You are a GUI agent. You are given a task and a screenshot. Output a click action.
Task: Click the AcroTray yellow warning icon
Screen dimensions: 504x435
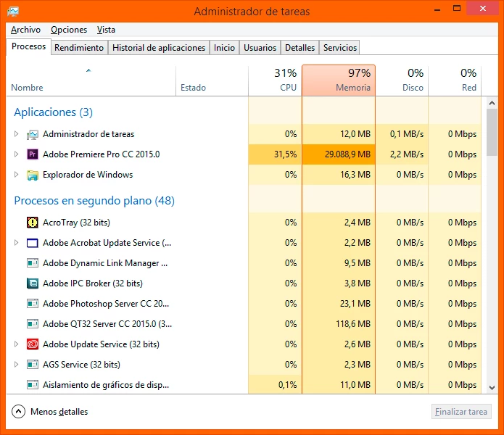point(32,223)
